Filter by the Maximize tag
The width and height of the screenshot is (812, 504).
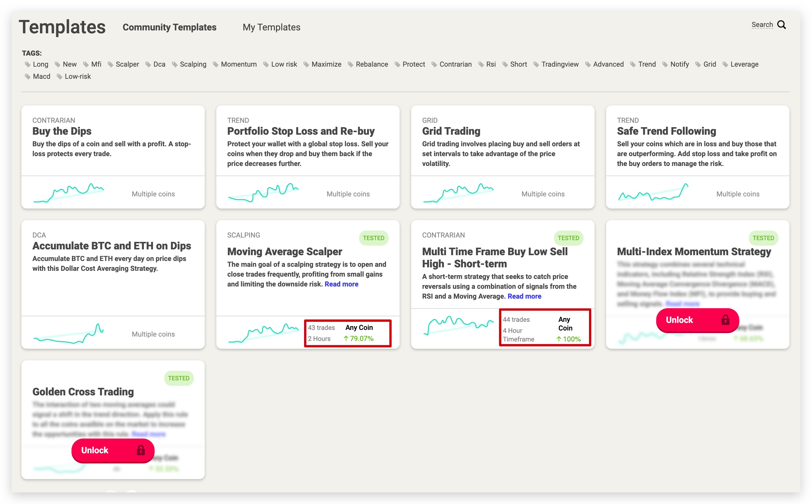[x=322, y=64]
